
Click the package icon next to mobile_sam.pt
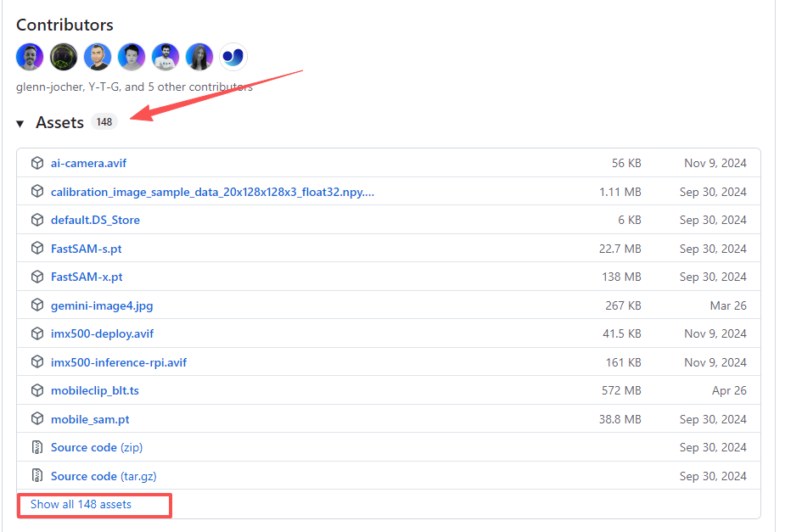coord(37,419)
